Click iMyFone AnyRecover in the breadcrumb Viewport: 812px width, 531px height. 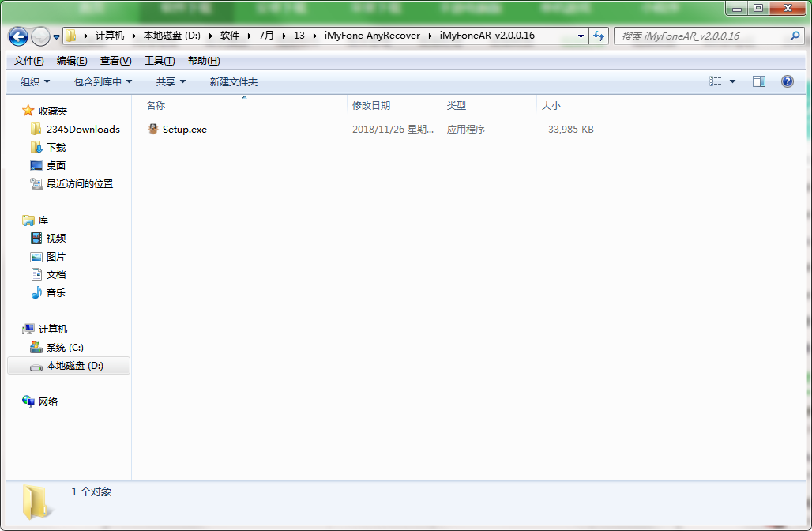(372, 36)
